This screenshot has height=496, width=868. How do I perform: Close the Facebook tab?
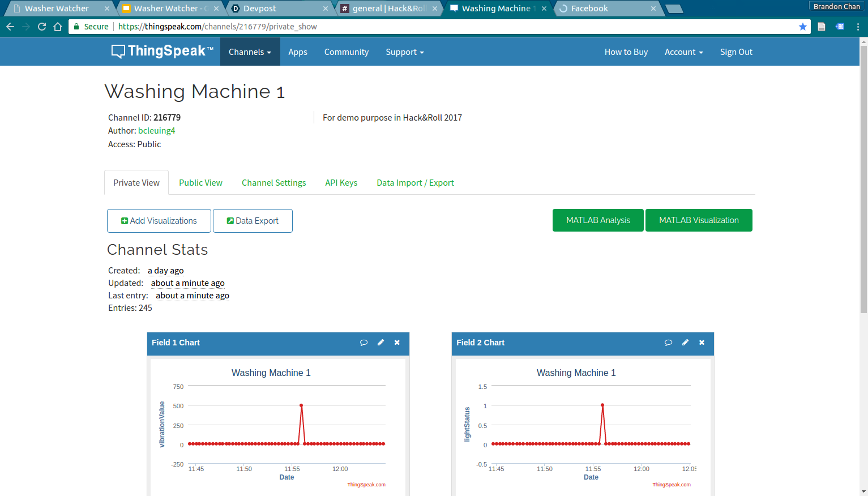click(x=653, y=8)
